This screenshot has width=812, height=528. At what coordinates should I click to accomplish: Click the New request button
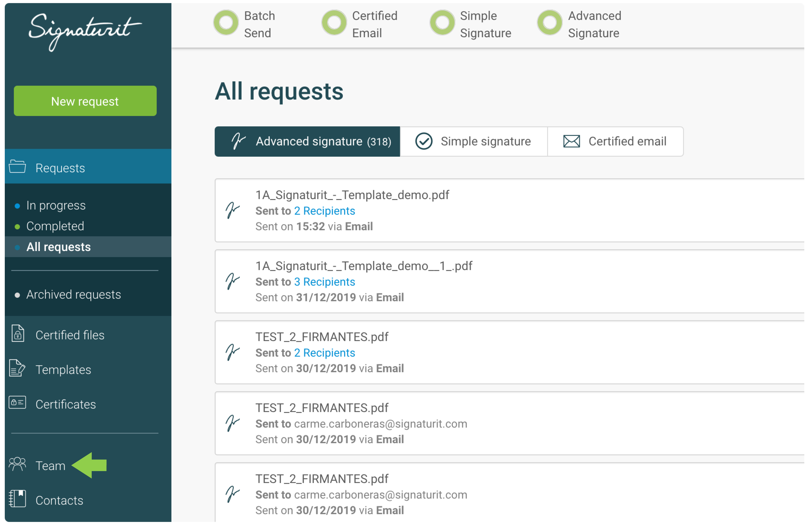click(x=85, y=101)
